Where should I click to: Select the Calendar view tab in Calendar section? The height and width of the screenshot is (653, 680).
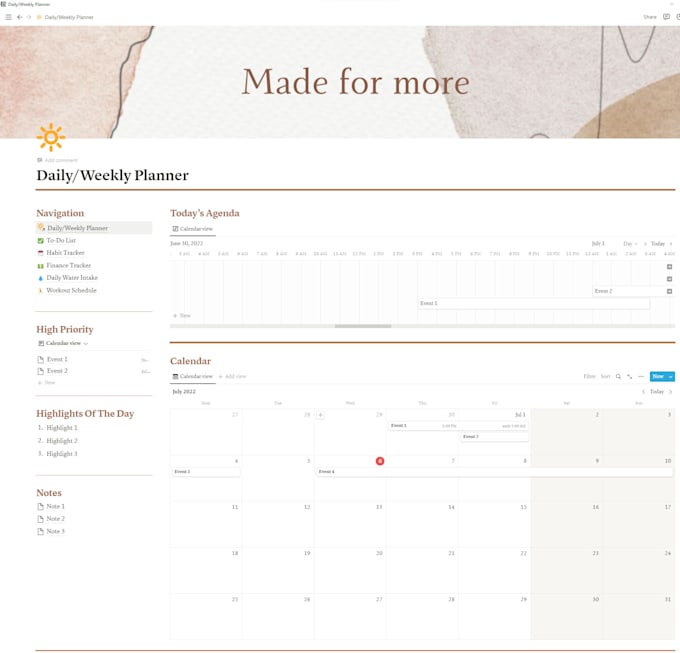click(x=193, y=376)
